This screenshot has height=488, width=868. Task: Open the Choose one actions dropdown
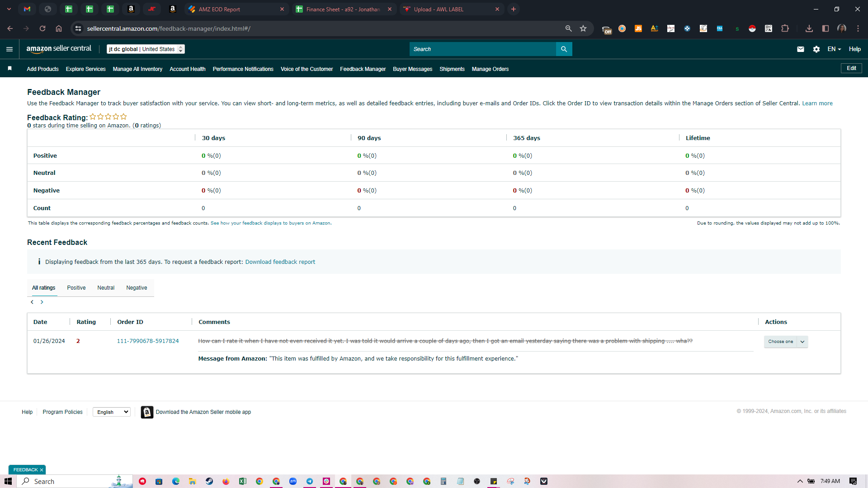coord(786,342)
